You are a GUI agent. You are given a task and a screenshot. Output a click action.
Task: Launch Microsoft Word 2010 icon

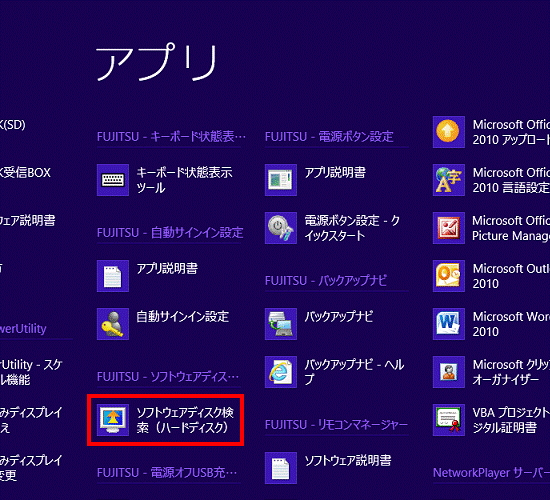tap(449, 324)
